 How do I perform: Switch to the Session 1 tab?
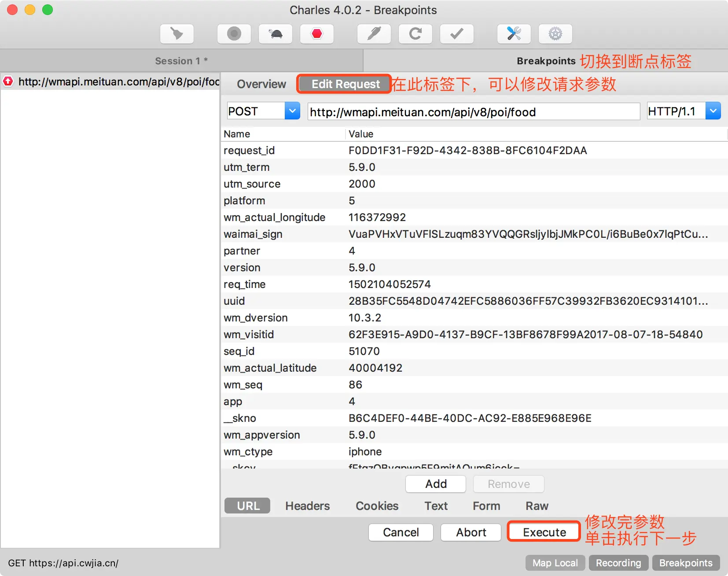tap(181, 61)
